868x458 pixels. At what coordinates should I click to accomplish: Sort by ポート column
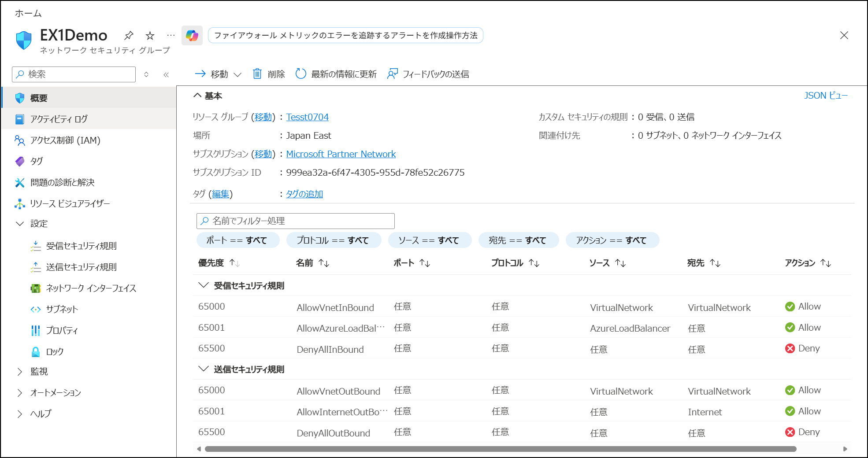pyautogui.click(x=412, y=263)
